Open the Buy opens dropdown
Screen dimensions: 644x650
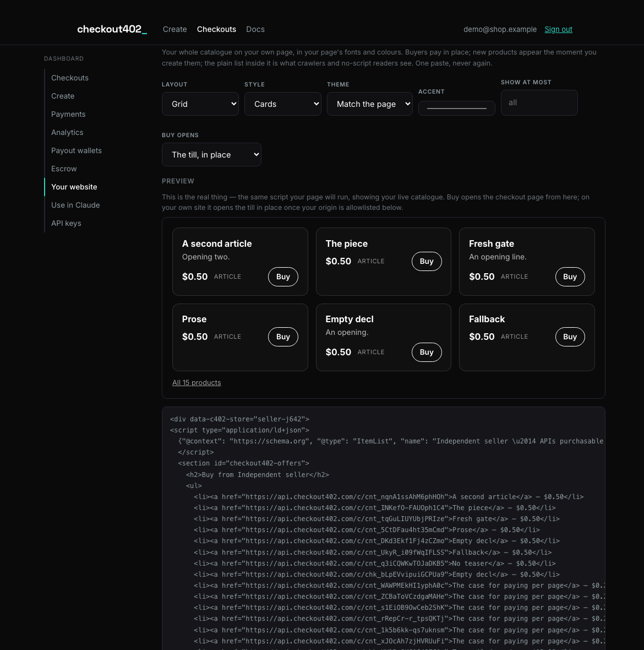pyautogui.click(x=211, y=155)
